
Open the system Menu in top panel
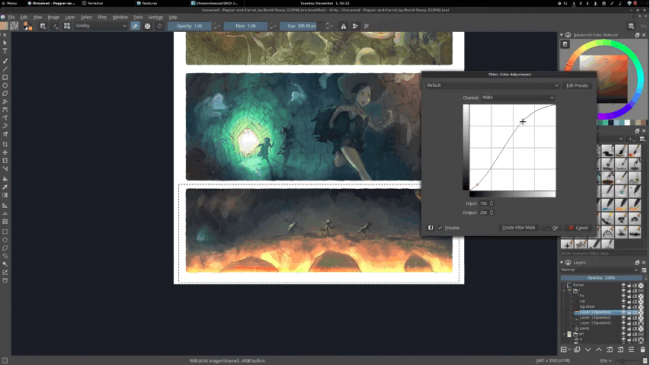coord(9,3)
